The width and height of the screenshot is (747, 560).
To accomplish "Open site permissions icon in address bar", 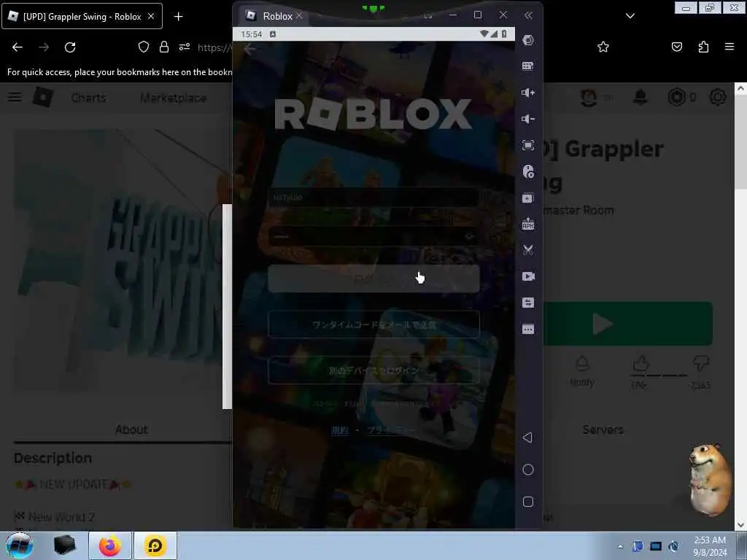I will coord(185,47).
